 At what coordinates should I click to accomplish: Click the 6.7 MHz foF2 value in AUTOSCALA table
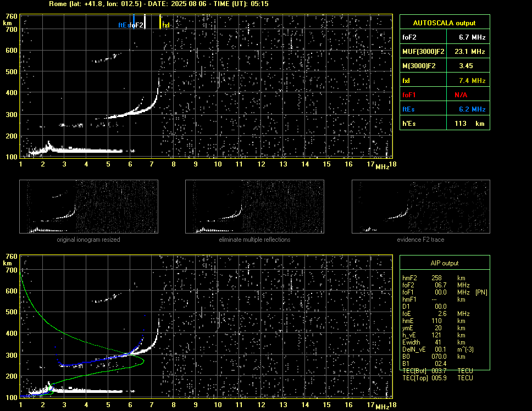click(x=472, y=37)
